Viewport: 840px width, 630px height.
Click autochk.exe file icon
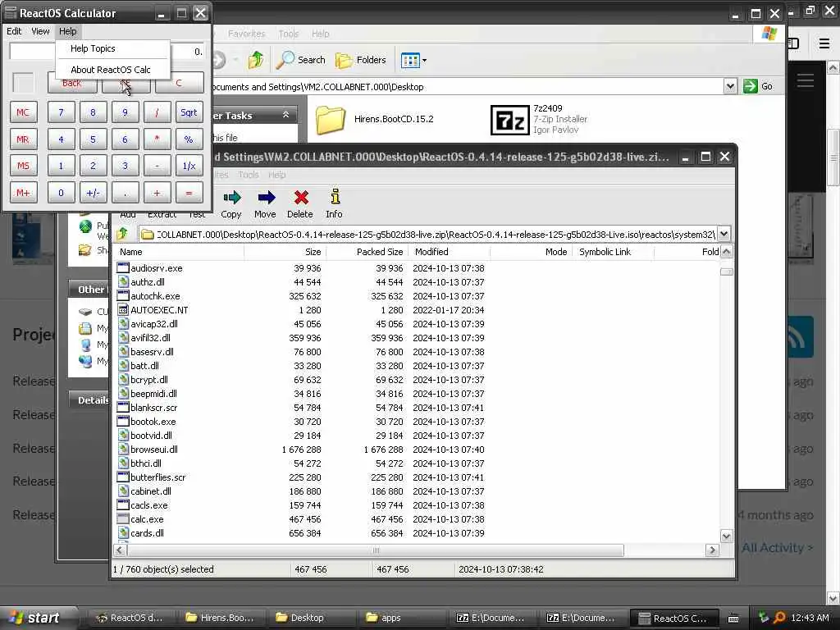point(123,295)
